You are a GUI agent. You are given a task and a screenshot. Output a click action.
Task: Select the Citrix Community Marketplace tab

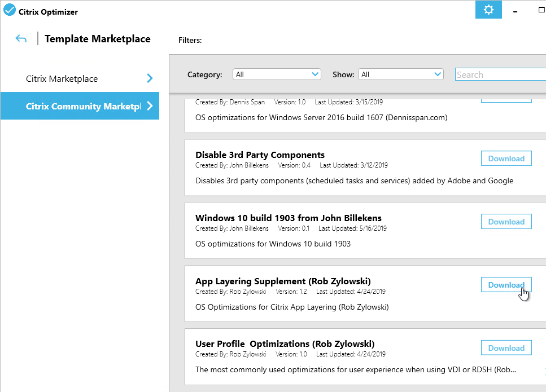80,105
